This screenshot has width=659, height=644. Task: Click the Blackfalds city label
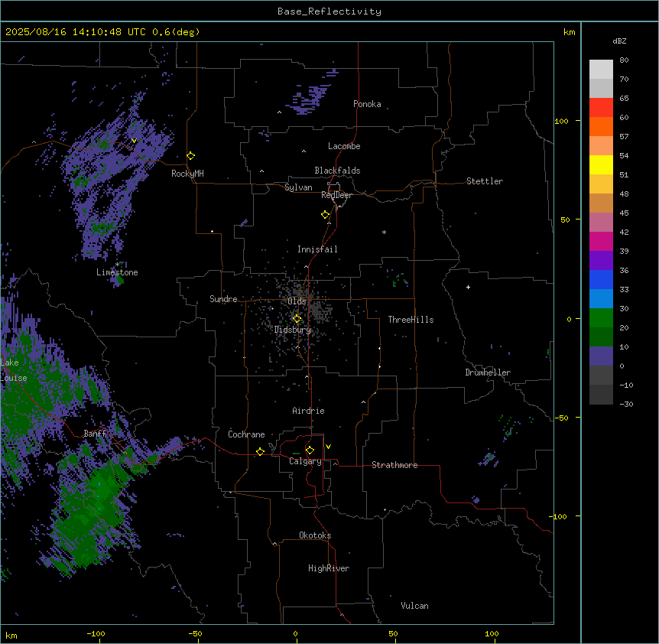point(337,171)
